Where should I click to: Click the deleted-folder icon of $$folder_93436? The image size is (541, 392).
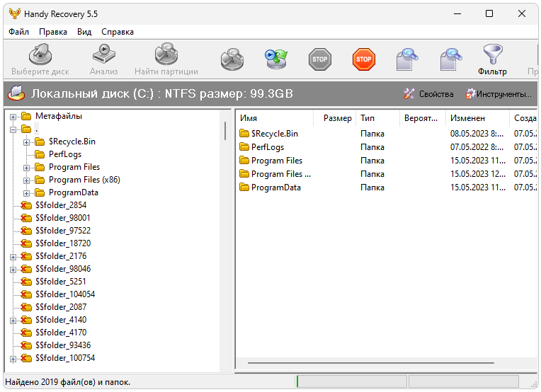click(26, 345)
